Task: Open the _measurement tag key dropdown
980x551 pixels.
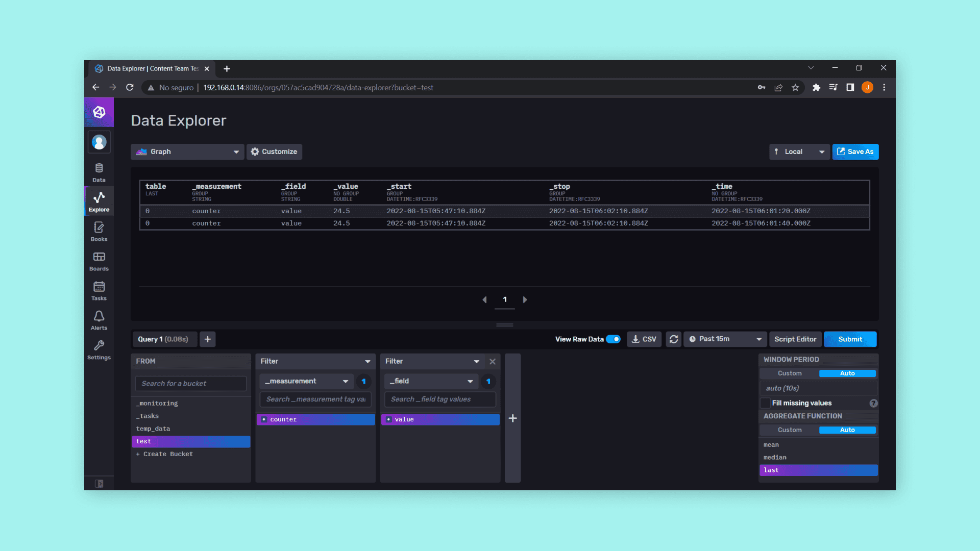Action: pyautogui.click(x=306, y=381)
